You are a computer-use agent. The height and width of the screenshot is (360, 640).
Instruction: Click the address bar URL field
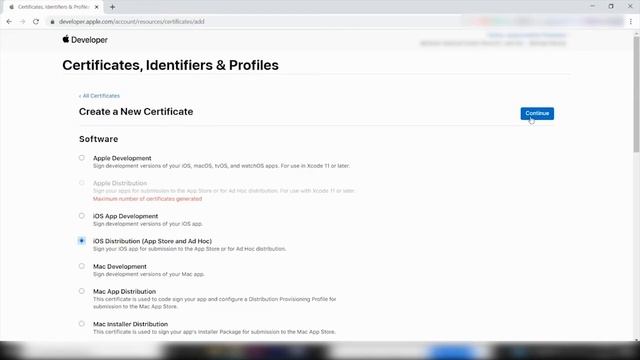[x=131, y=22]
